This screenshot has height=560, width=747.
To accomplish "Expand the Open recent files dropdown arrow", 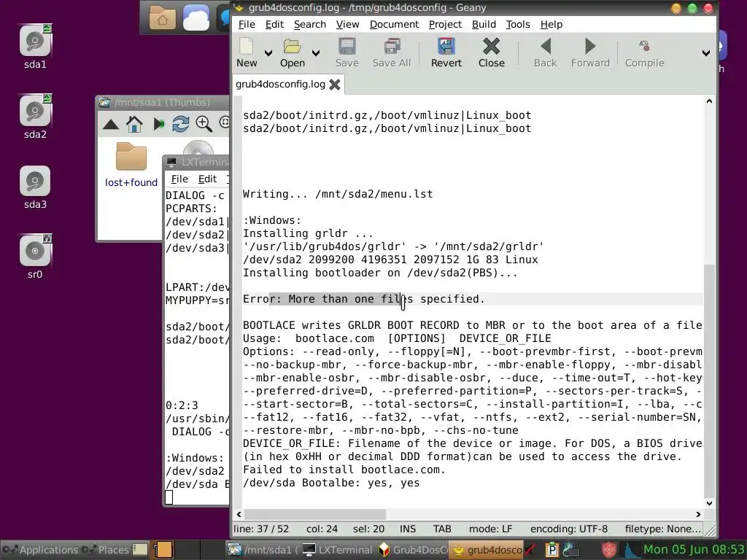I will pos(316,52).
